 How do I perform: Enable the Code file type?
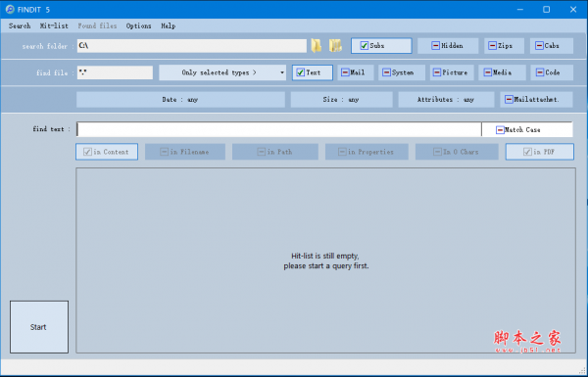[x=552, y=72]
